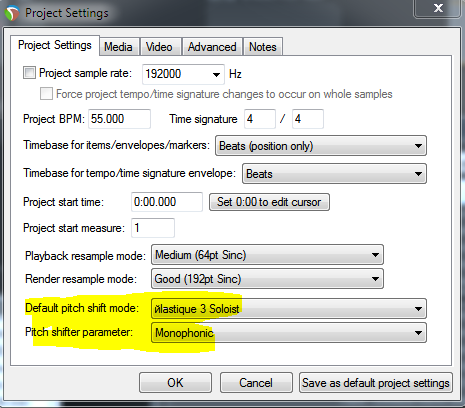Image resolution: width=465 pixels, height=408 pixels.
Task: Click the Cancel button
Action: tap(256, 383)
